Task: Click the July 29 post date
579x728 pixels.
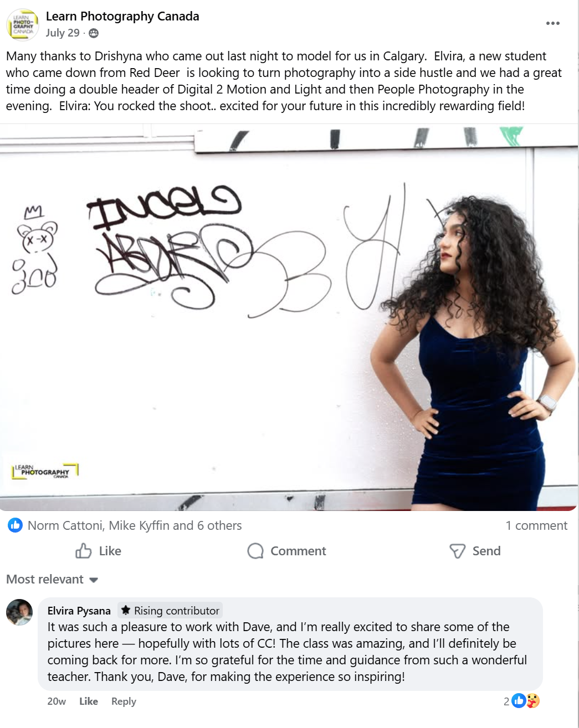Action: pos(63,33)
